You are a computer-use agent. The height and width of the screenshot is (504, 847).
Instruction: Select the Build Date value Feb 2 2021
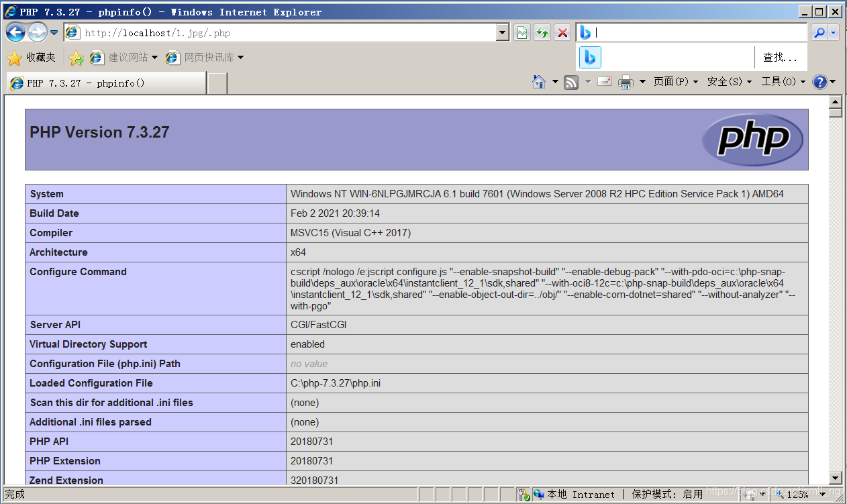(x=335, y=213)
